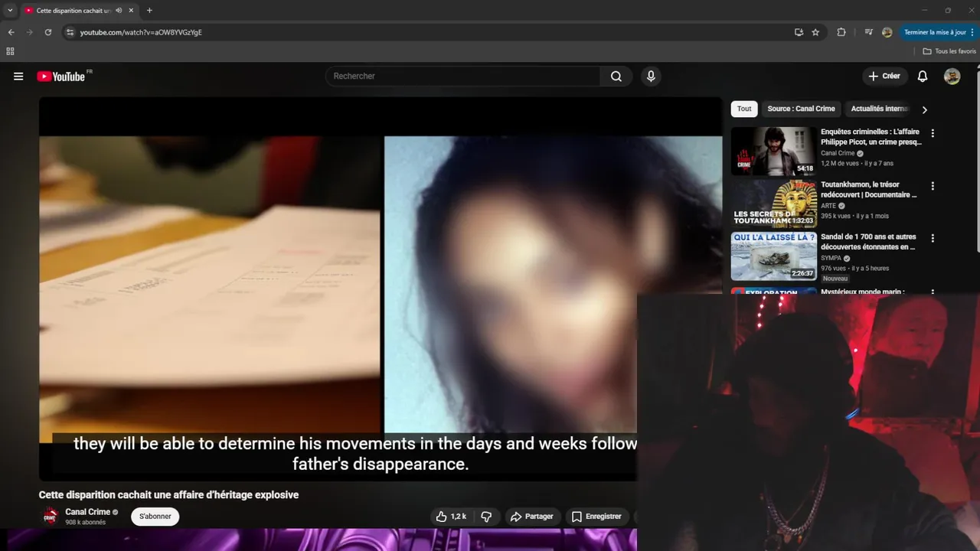Bookmark this page with the star icon
Screen dimensions: 980x551
tap(815, 32)
